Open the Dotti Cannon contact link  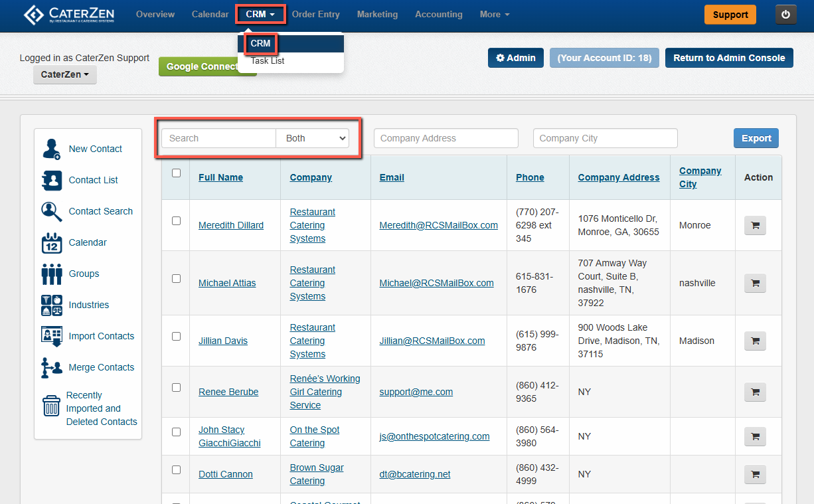tap(226, 474)
